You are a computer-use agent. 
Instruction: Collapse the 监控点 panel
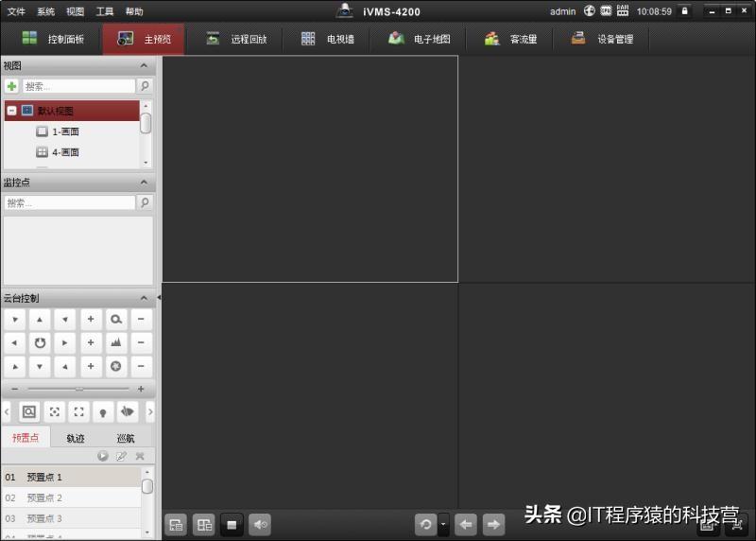point(144,182)
